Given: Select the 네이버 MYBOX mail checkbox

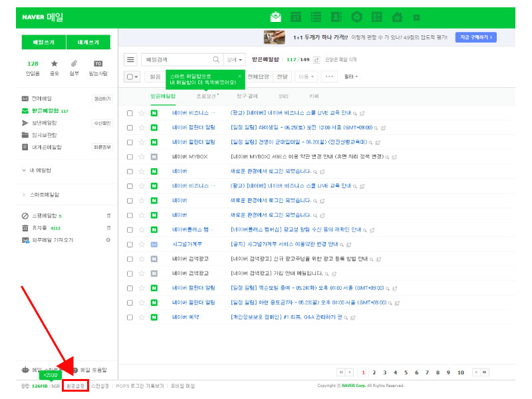Looking at the screenshot, I should (x=130, y=157).
